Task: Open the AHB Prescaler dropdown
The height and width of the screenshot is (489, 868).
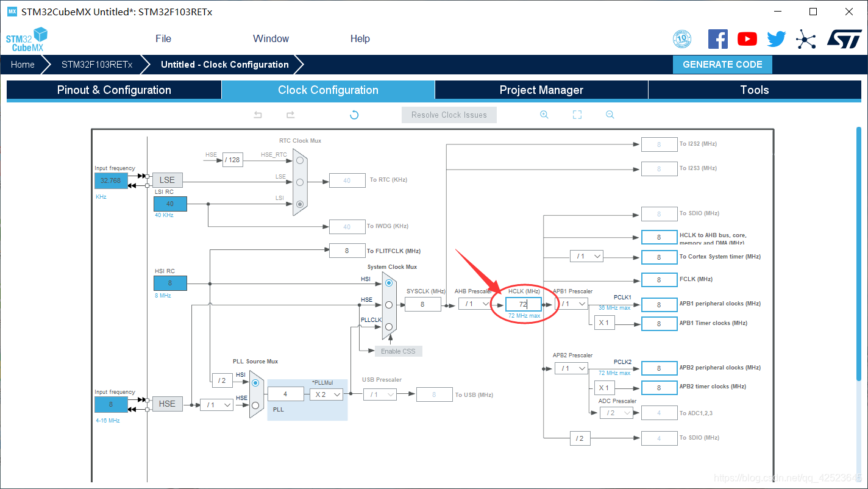Action: 475,304
